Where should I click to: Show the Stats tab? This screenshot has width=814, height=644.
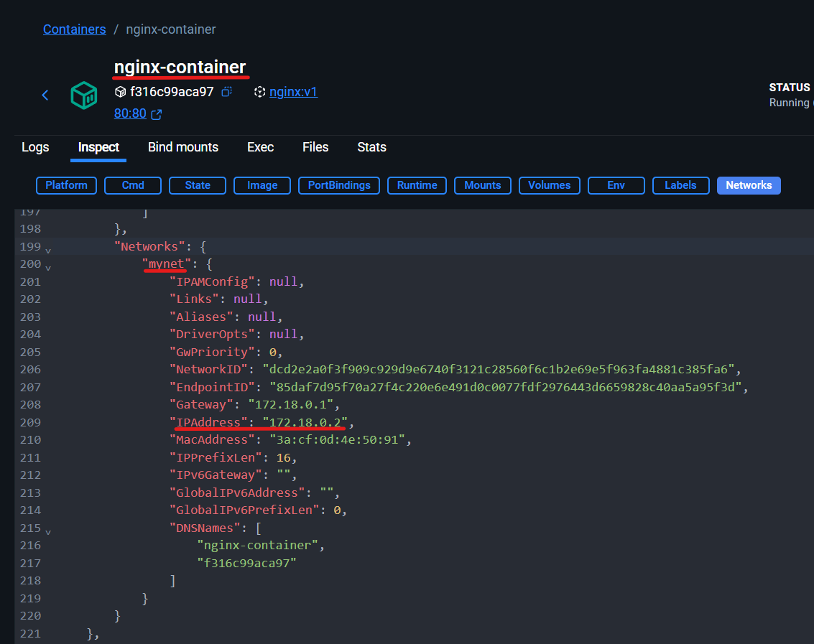click(371, 147)
